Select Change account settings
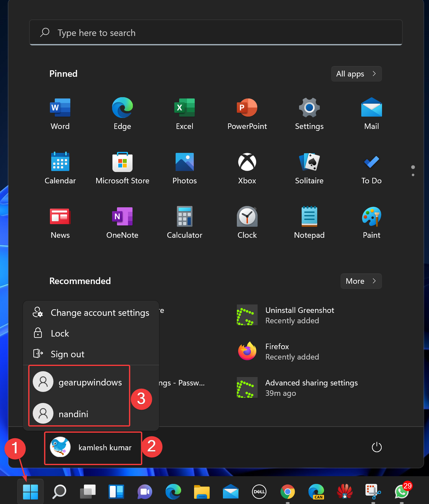 coord(91,313)
